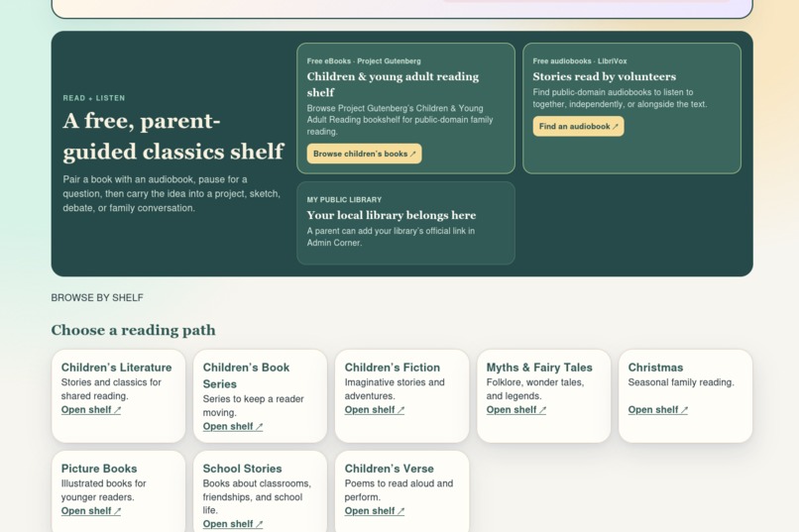Select the Children's Literature card title
This screenshot has height=532, width=799.
tap(116, 368)
